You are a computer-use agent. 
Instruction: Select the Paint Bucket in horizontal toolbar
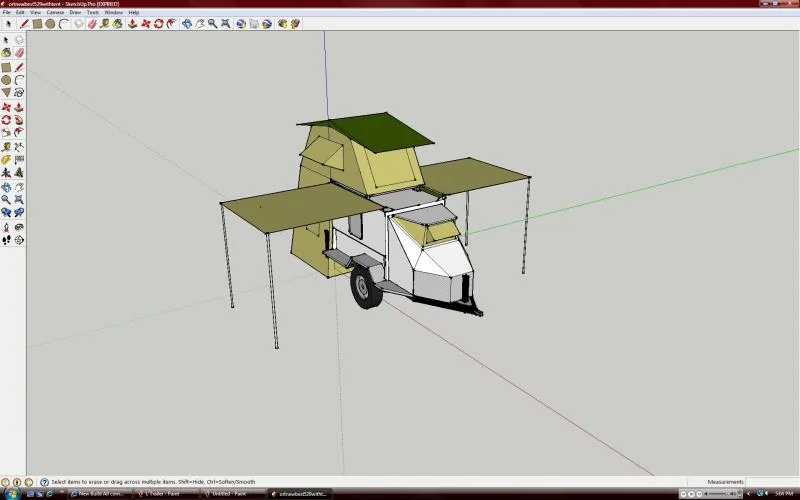[x=118, y=24]
